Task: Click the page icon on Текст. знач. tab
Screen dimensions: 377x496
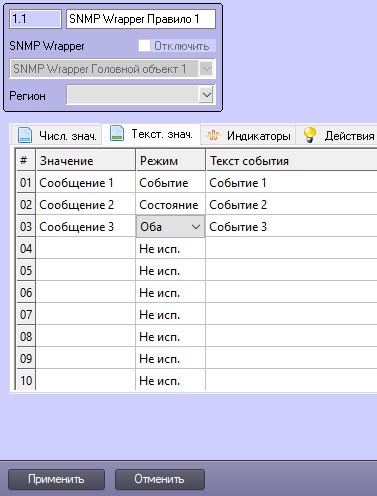Action: pos(117,133)
